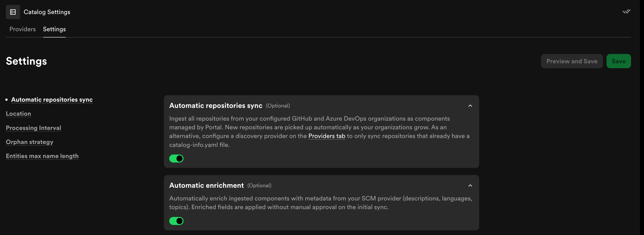This screenshot has width=644, height=235.
Task: Disable the Automatic enrichment switch
Action: pyautogui.click(x=176, y=221)
